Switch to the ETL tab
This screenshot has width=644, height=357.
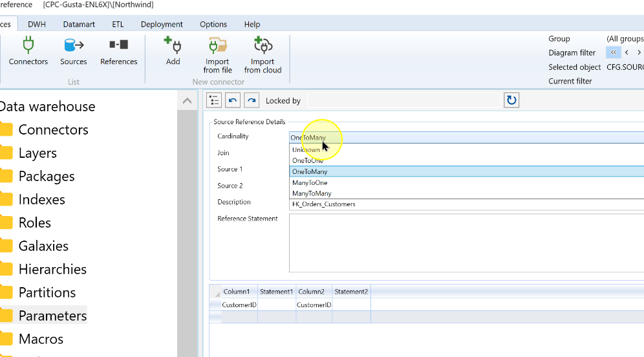tap(118, 24)
